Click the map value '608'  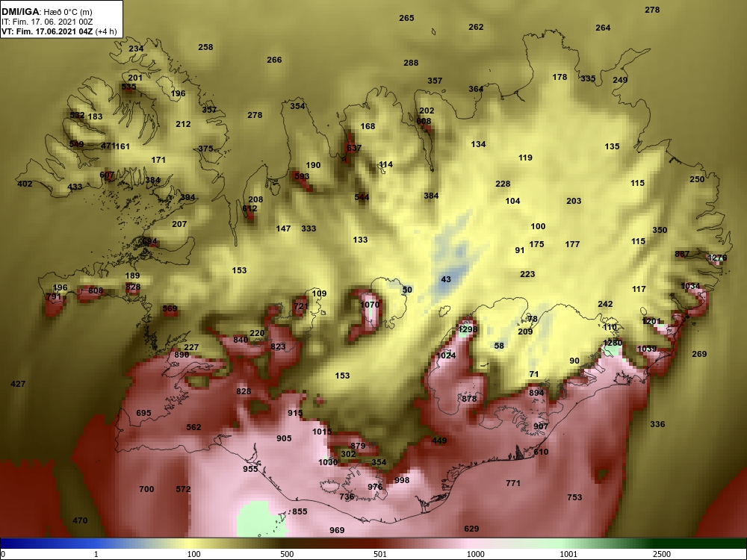tap(424, 122)
